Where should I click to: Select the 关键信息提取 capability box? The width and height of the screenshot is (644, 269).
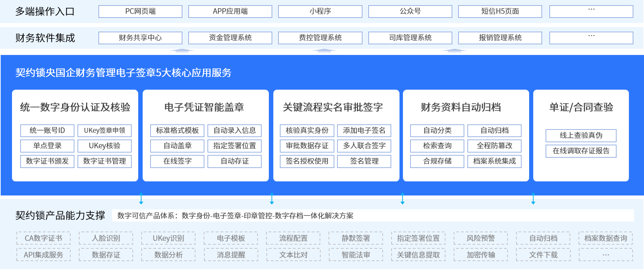coord(418,255)
